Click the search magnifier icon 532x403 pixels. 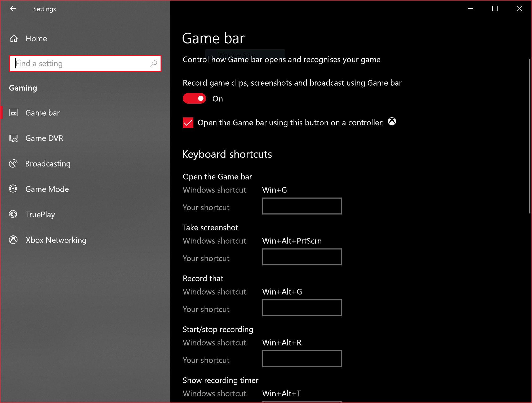(x=154, y=64)
